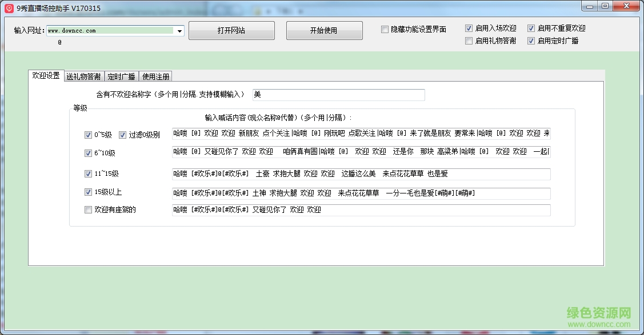Screen dimensions: 644x335
Task: Open the URL address dropdown arrow
Action: [179, 31]
